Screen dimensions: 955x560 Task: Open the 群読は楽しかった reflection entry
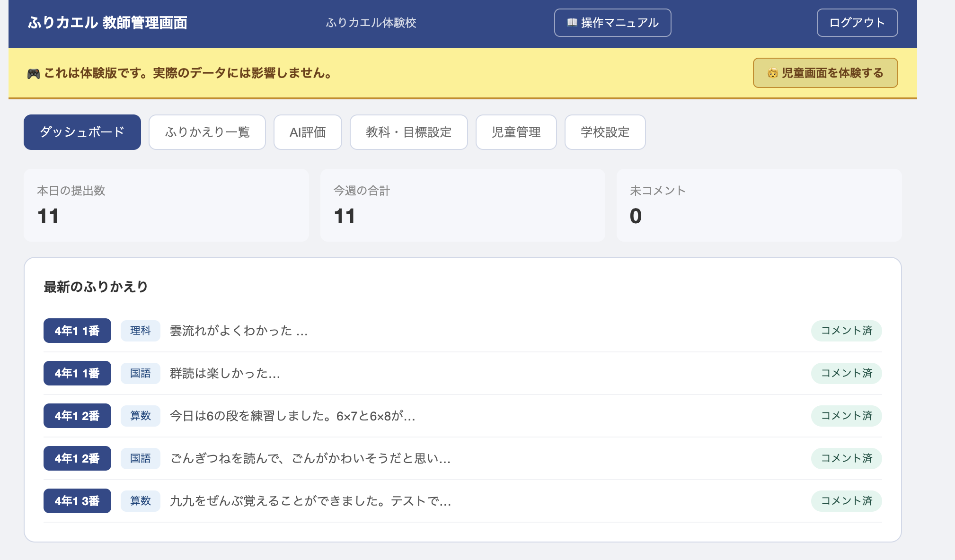225,373
